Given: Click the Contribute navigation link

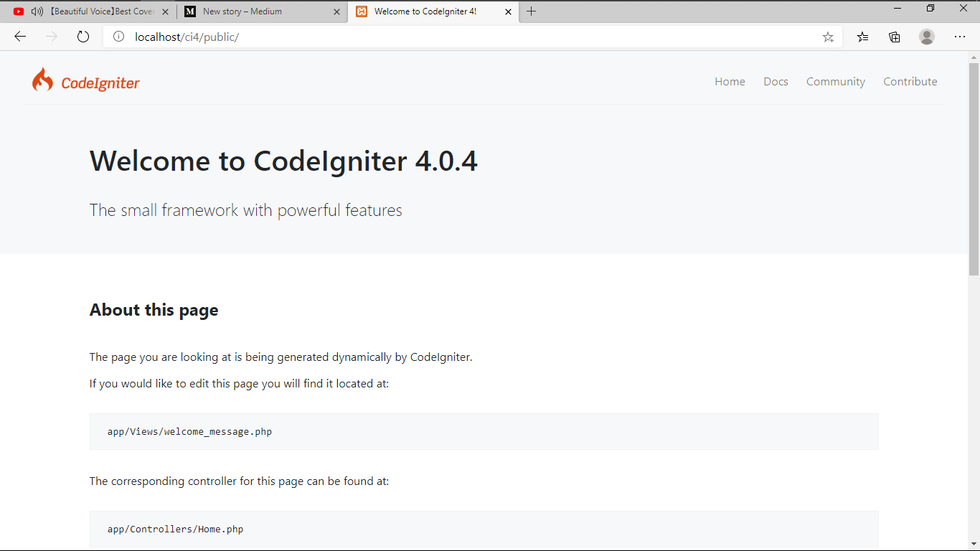Looking at the screenshot, I should (x=910, y=81).
